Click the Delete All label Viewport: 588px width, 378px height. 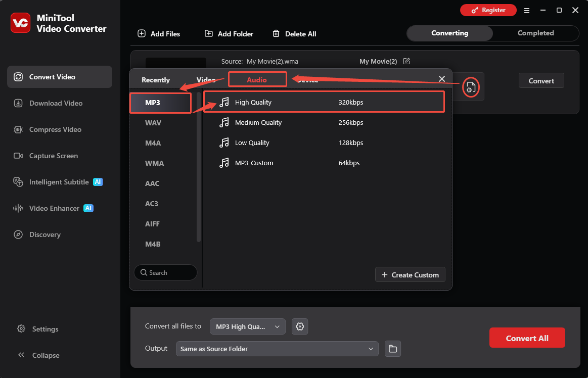[x=300, y=34]
